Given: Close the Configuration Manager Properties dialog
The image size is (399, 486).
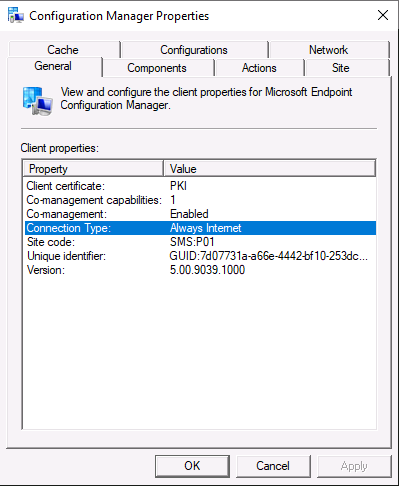Looking at the screenshot, I should coord(383,15).
